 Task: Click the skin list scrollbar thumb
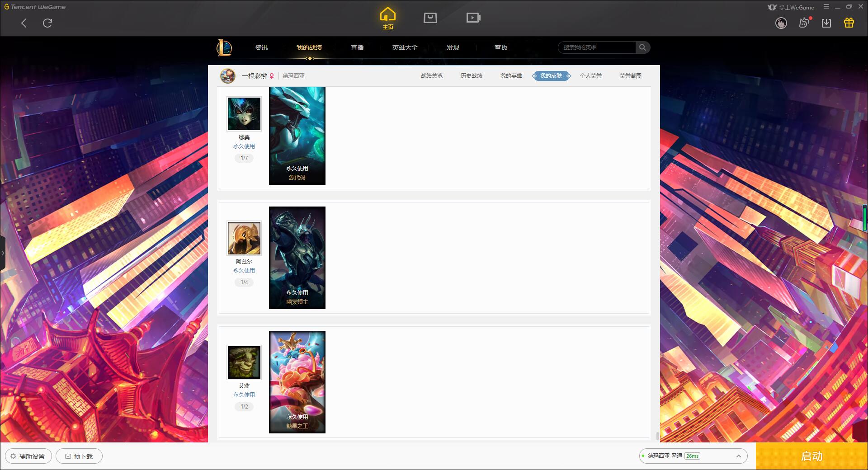[657, 436]
